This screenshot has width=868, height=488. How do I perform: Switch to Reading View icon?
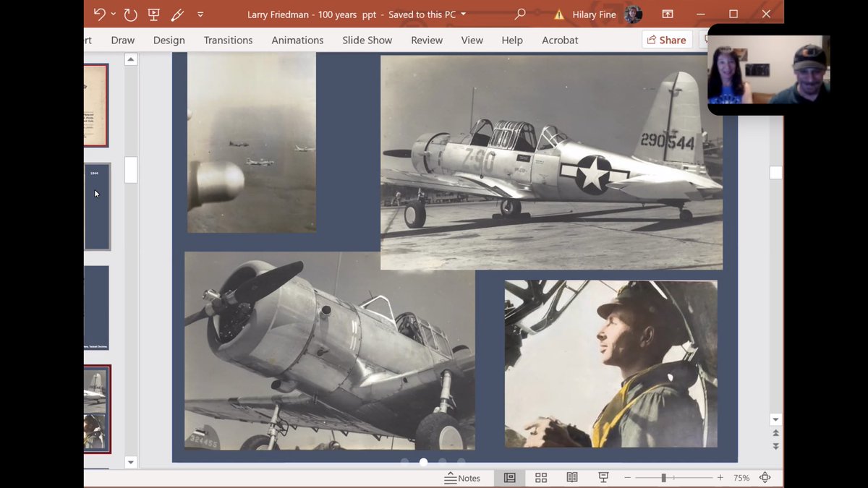(x=572, y=478)
